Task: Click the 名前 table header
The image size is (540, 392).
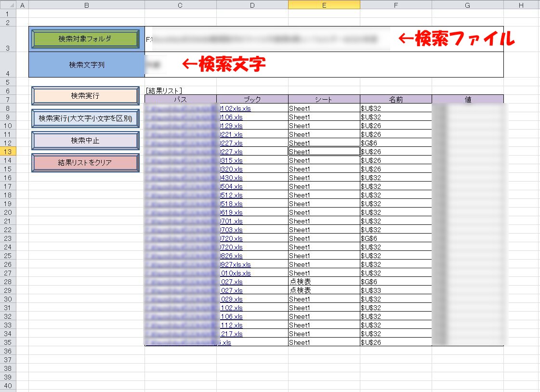Action: tap(395, 99)
